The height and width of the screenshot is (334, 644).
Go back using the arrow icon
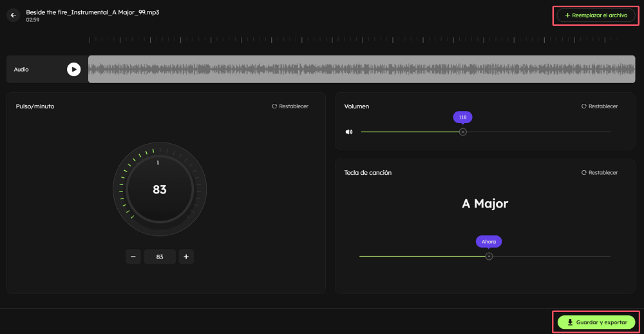pos(13,15)
